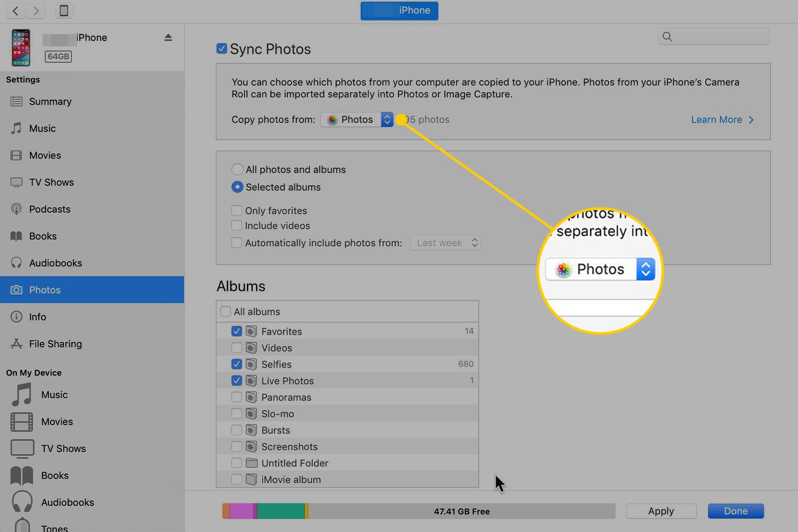Open the Movies settings section

pyautogui.click(x=92, y=155)
